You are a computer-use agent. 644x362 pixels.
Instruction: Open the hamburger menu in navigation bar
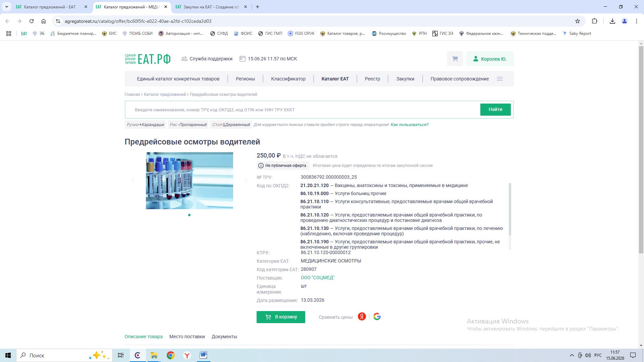[x=500, y=79]
